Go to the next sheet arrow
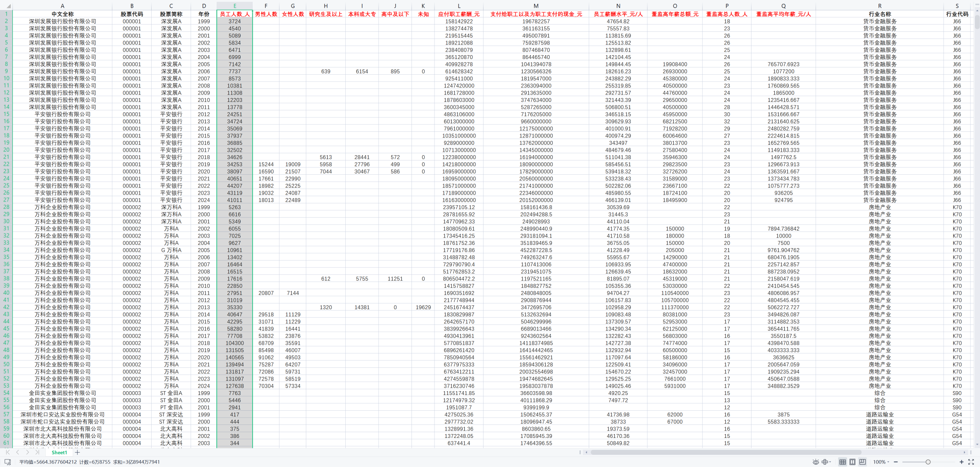980x467 pixels. 27,452
